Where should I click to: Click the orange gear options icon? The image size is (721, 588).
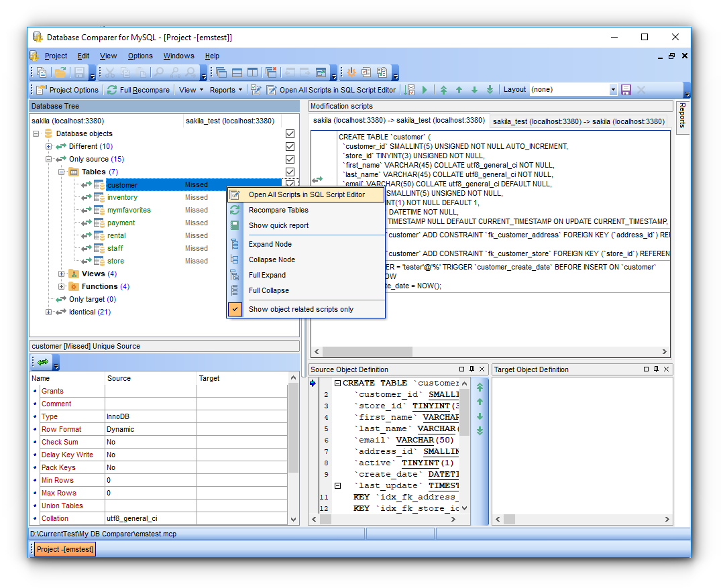click(x=351, y=72)
